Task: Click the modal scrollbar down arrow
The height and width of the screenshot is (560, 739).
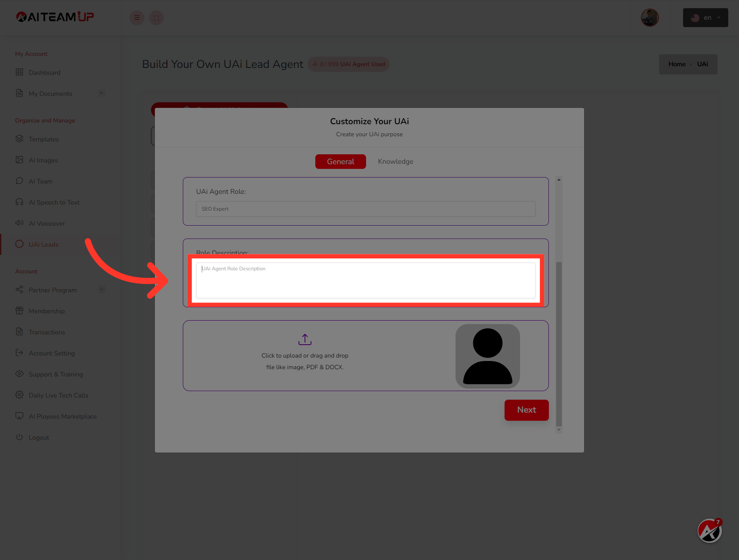Action: [559, 429]
